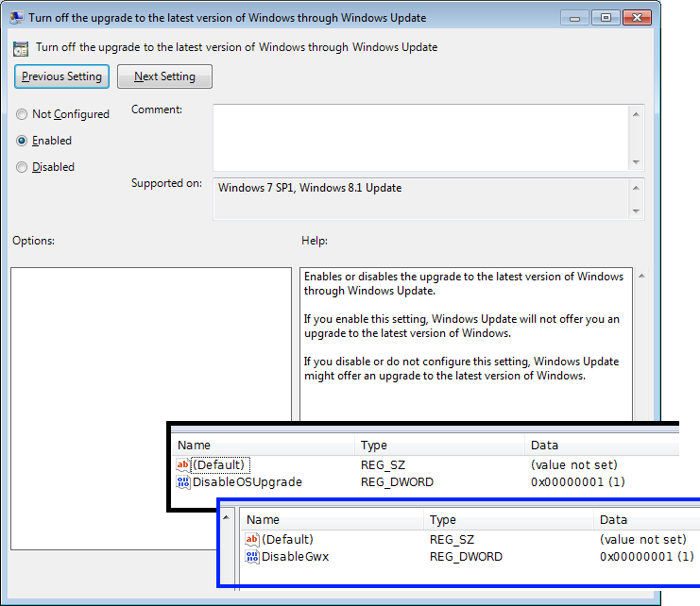Click the Type column header in the DisableGwx panel
The width and height of the screenshot is (700, 606).
509,519
